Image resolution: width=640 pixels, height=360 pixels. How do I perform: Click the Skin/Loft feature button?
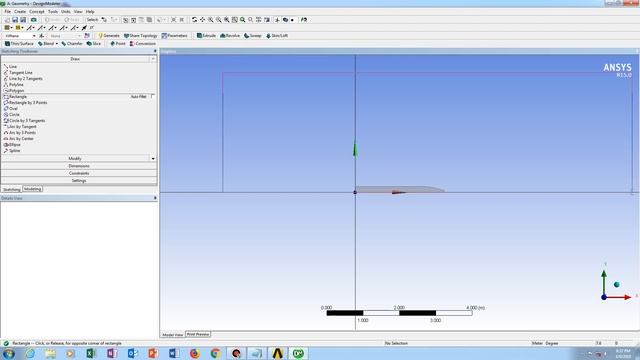(x=277, y=36)
